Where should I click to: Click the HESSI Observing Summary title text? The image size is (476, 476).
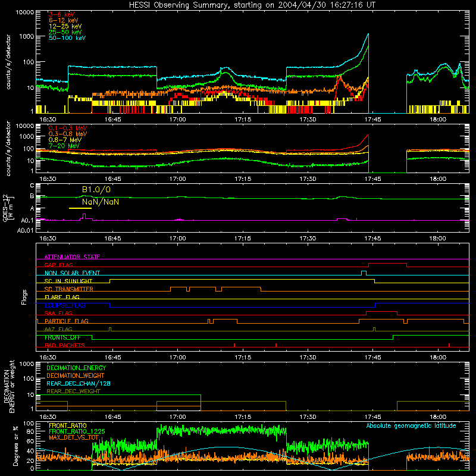pos(252,5)
